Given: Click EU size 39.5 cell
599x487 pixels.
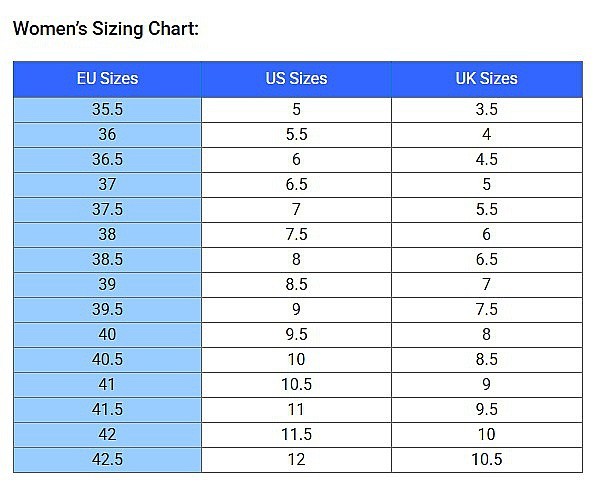Looking at the screenshot, I should (107, 310).
